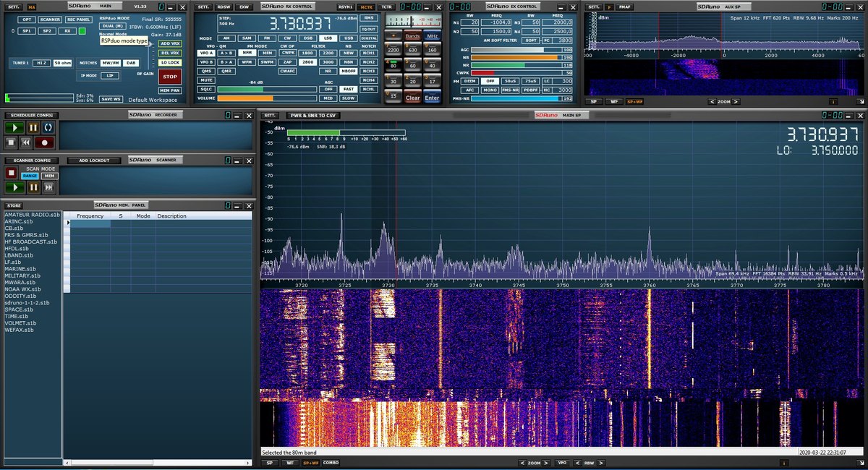Switch Main SP view to SP only
Image resolution: width=868 pixels, height=470 pixels.
point(269,463)
